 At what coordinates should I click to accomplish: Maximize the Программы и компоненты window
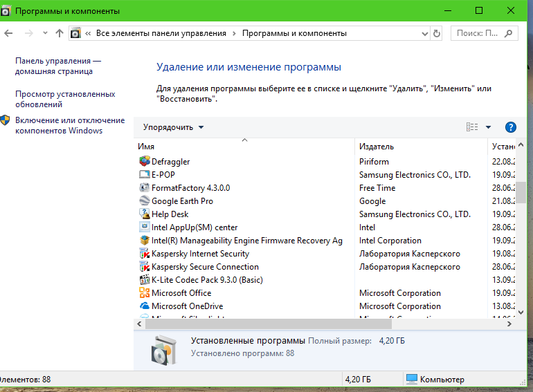click(x=478, y=10)
